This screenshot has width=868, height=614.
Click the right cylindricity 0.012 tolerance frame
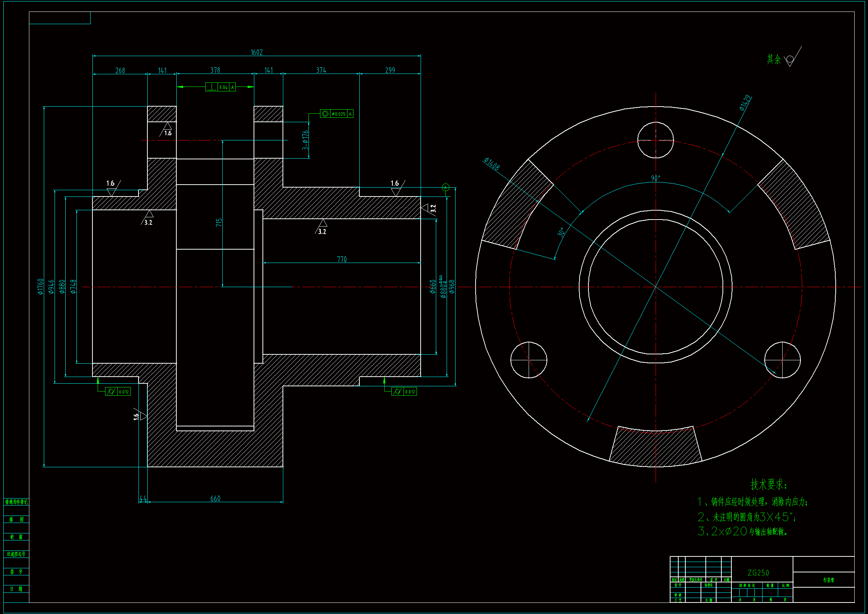[x=404, y=392]
